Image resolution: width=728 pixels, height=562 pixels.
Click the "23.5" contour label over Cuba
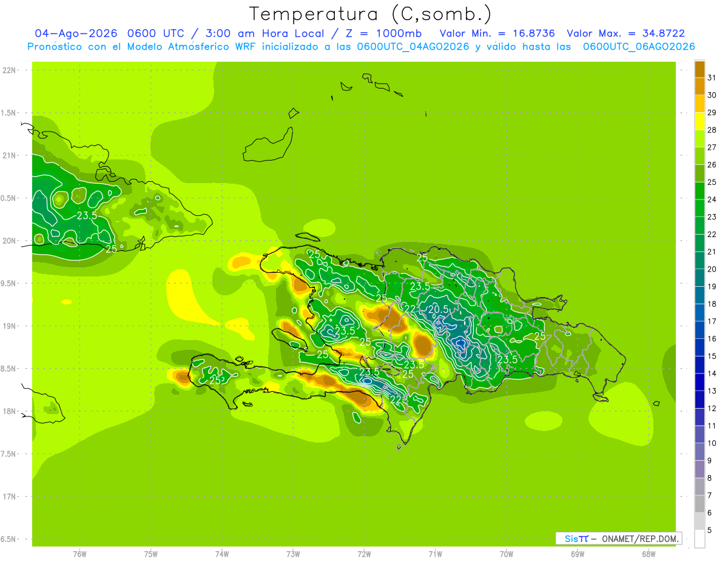[x=87, y=215]
